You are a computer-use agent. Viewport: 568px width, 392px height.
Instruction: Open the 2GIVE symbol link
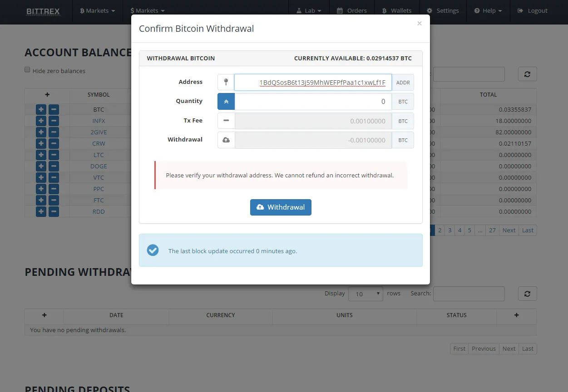click(x=99, y=132)
